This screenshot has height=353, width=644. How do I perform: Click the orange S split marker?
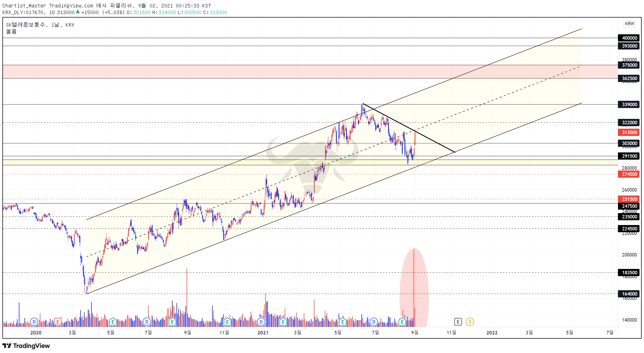click(470, 322)
